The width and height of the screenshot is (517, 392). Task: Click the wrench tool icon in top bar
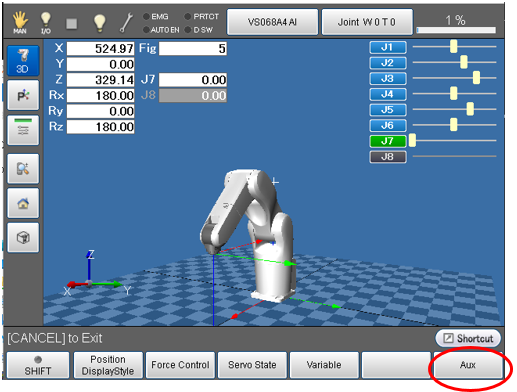pyautogui.click(x=126, y=22)
